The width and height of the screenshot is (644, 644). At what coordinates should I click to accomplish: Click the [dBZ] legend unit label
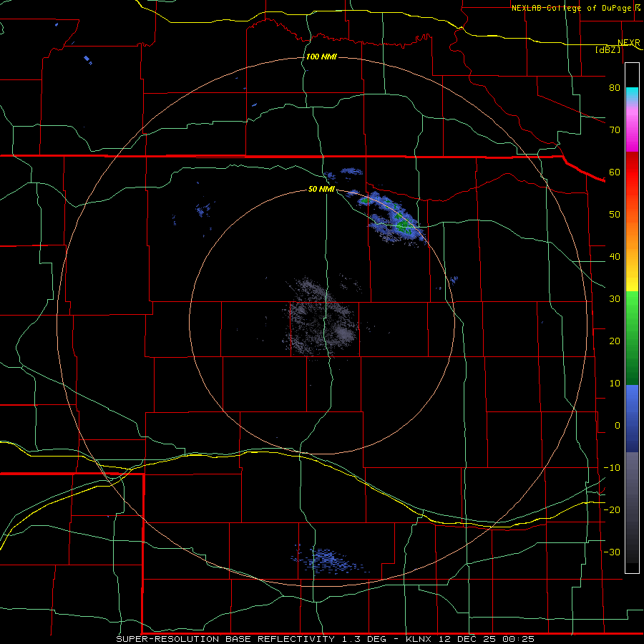click(x=608, y=49)
